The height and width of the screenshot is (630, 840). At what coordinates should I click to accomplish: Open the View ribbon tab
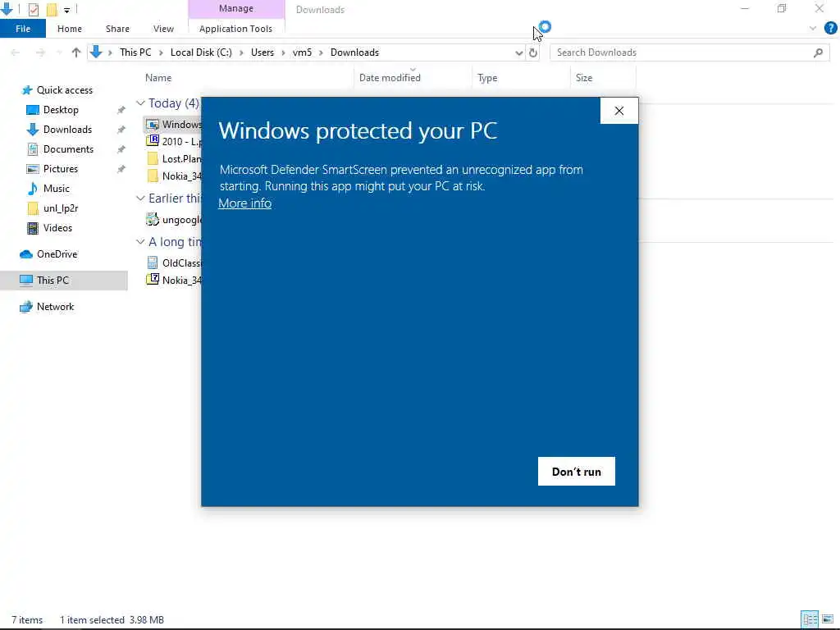163,29
